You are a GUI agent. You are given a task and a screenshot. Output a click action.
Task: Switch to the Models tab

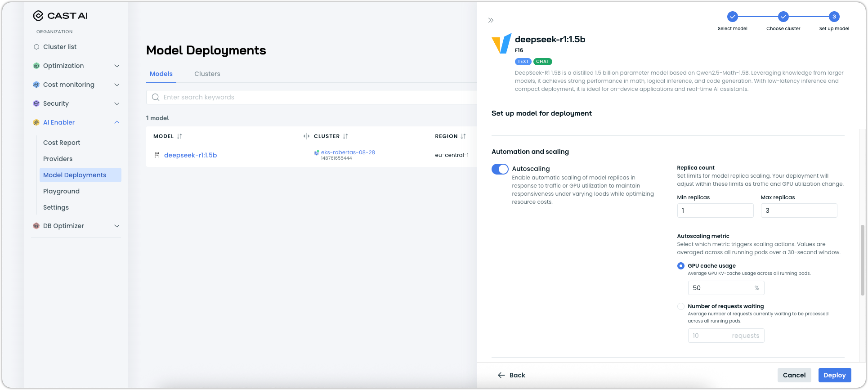coord(161,74)
